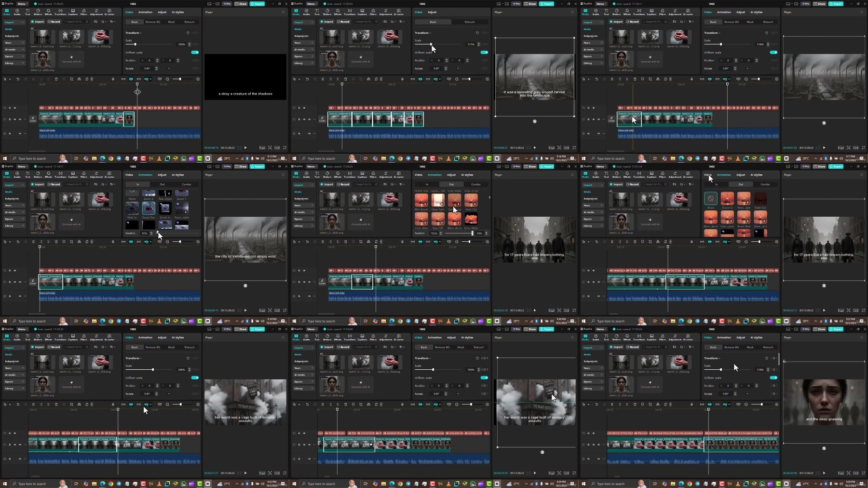Image resolution: width=868 pixels, height=488 pixels.
Task: Play preview captioned 'a stray a creature'
Action: click(245, 148)
